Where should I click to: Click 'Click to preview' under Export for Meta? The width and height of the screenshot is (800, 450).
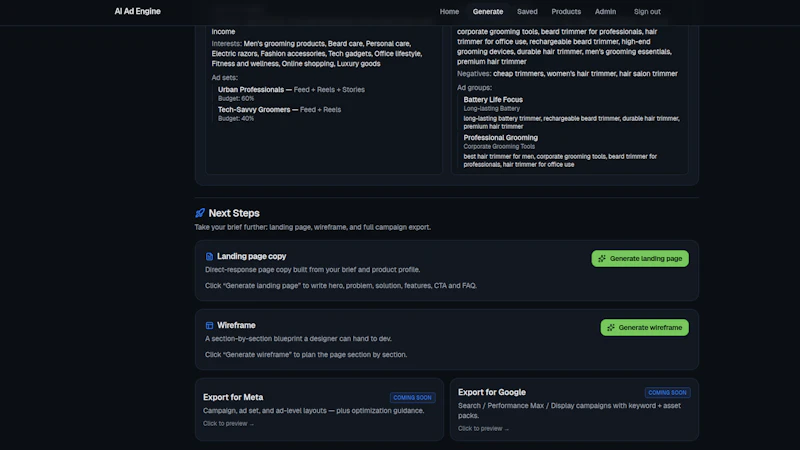[x=228, y=423]
